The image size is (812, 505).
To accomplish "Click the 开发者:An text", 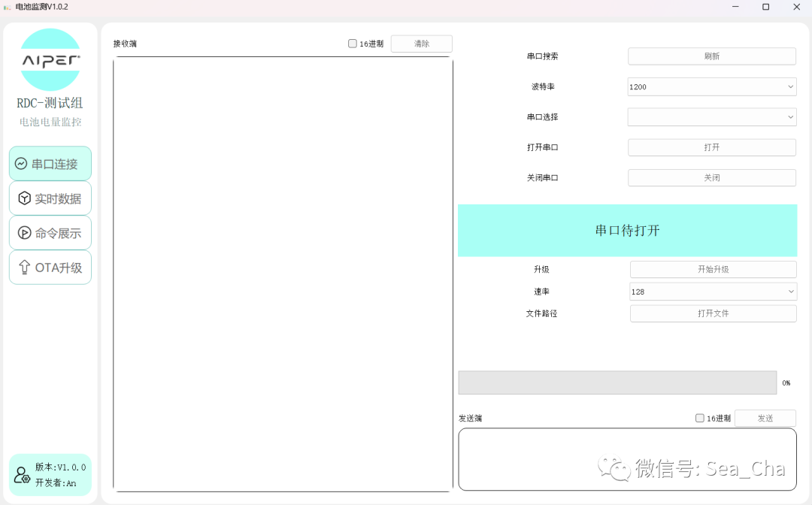I will click(56, 482).
